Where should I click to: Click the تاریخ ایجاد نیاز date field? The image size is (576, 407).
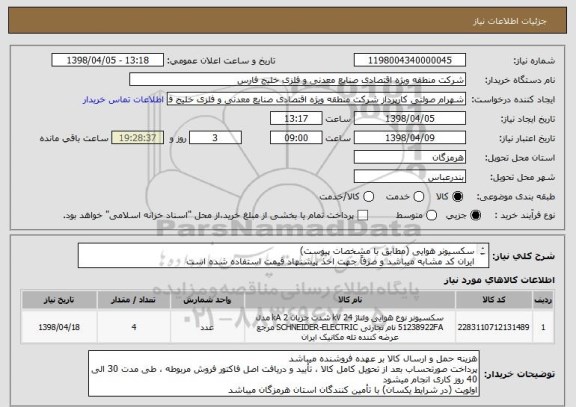click(x=410, y=119)
